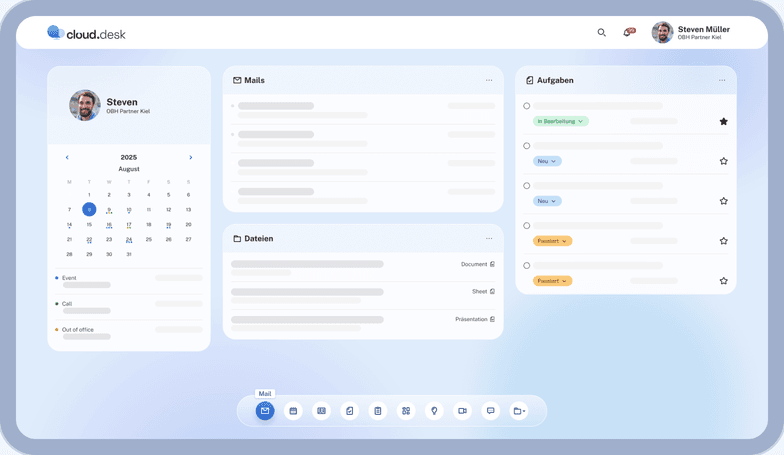Click the Steven Müller name in header
The height and width of the screenshot is (455, 784).
tap(704, 29)
